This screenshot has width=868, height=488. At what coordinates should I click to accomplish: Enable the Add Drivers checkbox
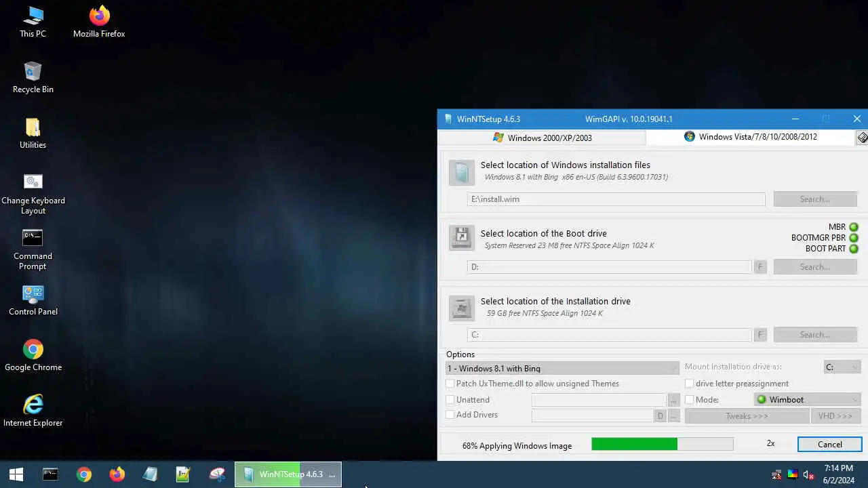coord(450,415)
